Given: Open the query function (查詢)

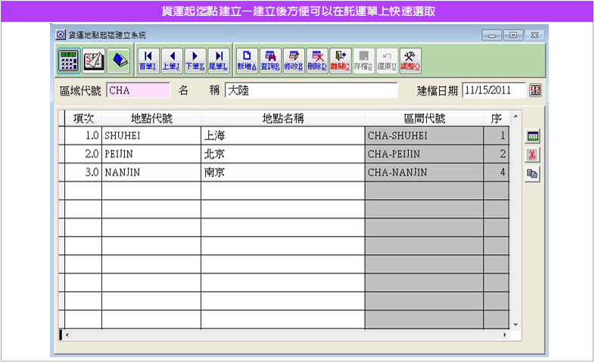Looking at the screenshot, I should [270, 60].
